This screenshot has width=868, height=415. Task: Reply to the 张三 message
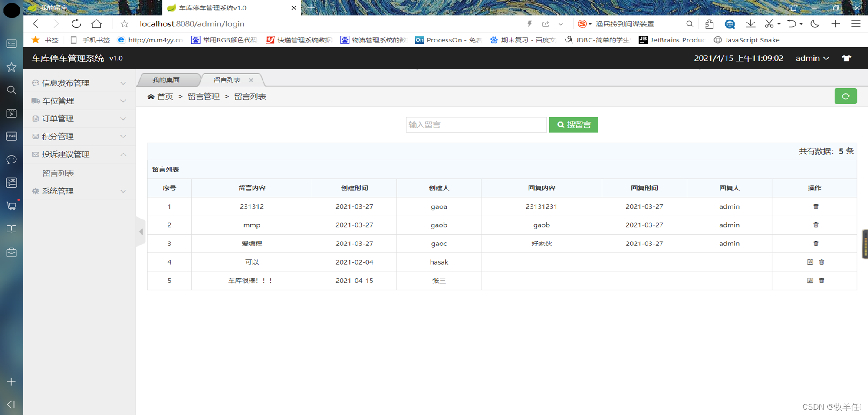(x=810, y=281)
